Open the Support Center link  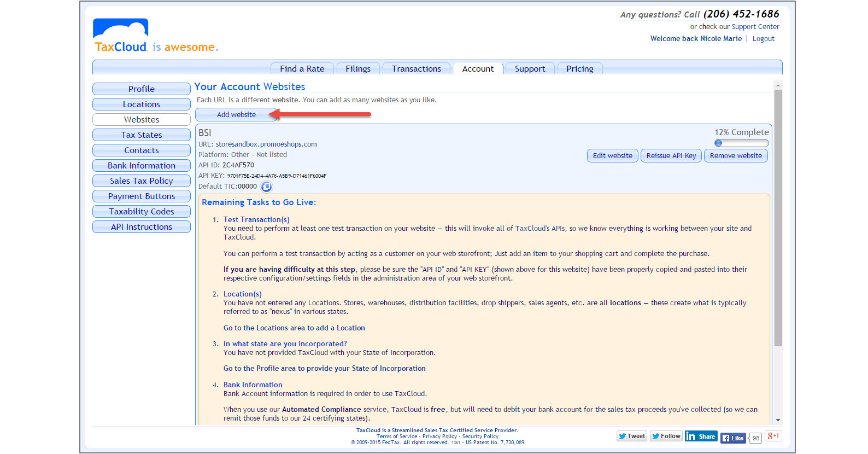point(755,26)
